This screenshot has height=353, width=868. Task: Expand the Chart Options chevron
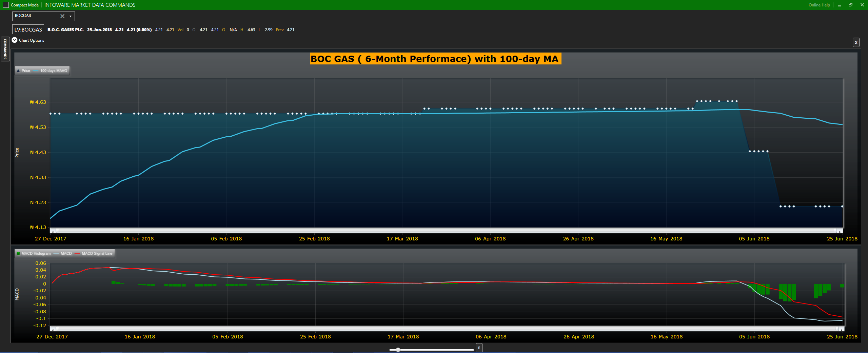pyautogui.click(x=15, y=40)
